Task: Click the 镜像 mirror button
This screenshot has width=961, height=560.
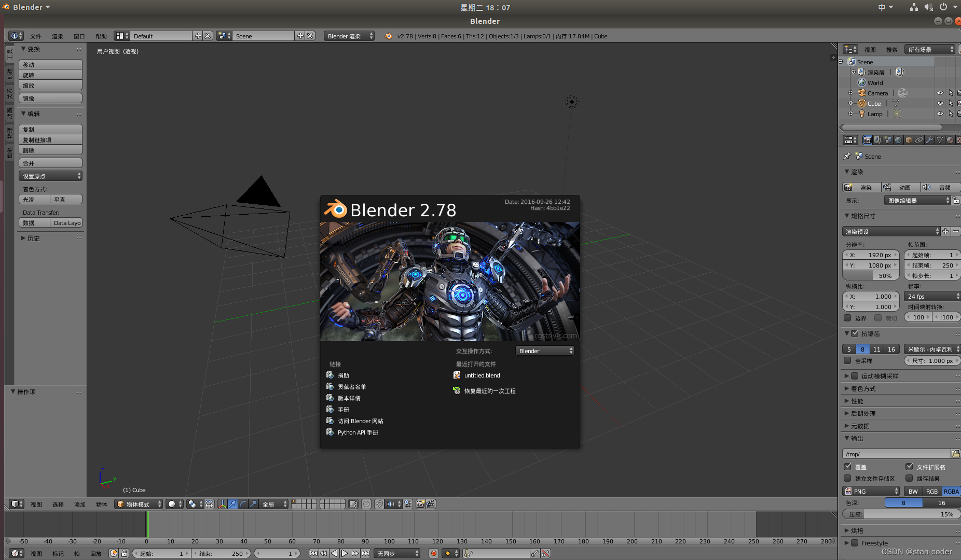Action: [x=50, y=98]
